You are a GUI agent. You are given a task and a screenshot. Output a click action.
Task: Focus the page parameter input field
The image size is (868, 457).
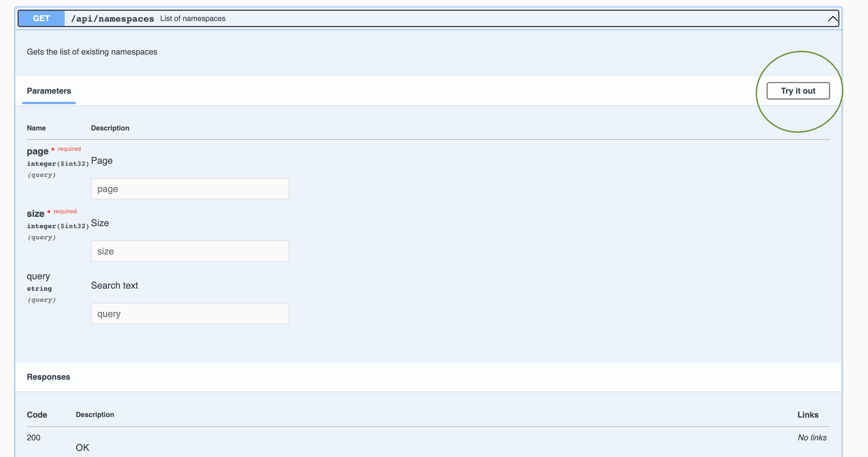pos(190,189)
